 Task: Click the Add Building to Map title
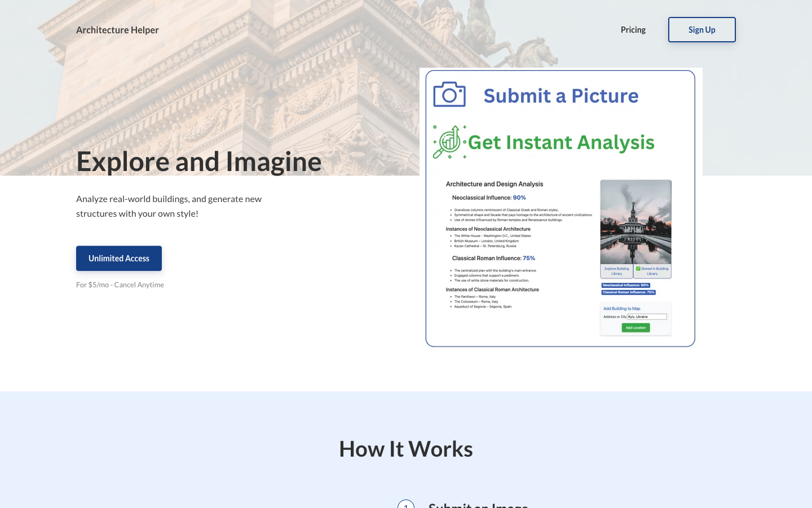[x=621, y=309]
